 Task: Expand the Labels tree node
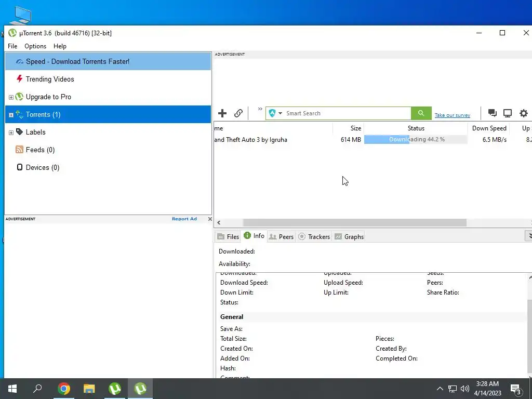tap(11, 132)
